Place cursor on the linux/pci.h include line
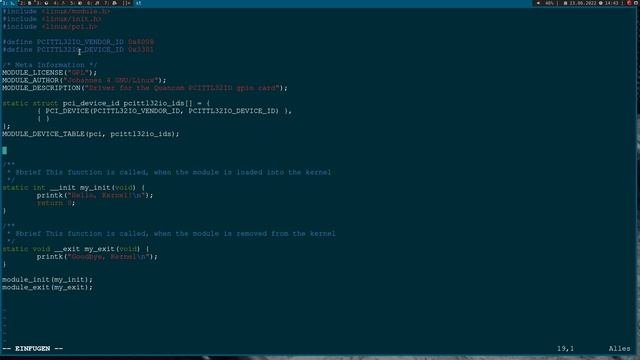This screenshot has height=360, width=640. pyautogui.click(x=50, y=27)
